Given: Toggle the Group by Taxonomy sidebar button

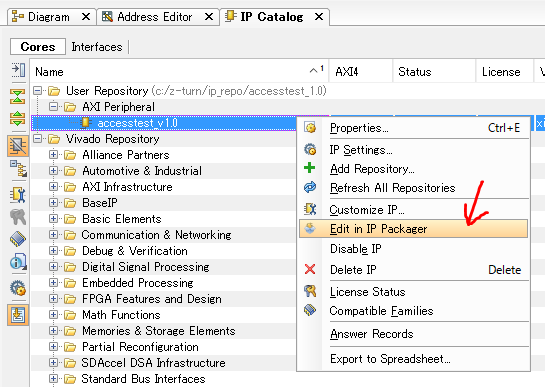Looking at the screenshot, I should coord(17,145).
